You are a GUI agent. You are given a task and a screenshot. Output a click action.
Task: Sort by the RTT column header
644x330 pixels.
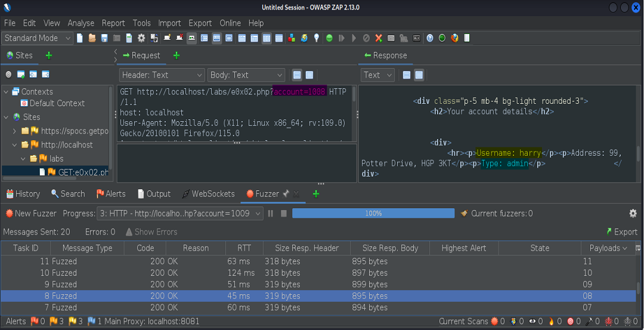[x=244, y=248]
